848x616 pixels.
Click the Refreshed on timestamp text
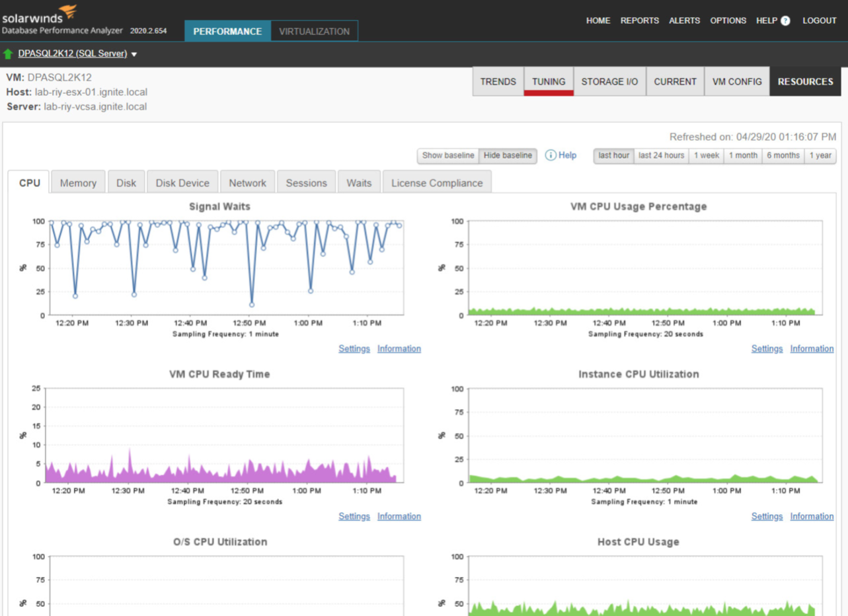click(x=753, y=137)
